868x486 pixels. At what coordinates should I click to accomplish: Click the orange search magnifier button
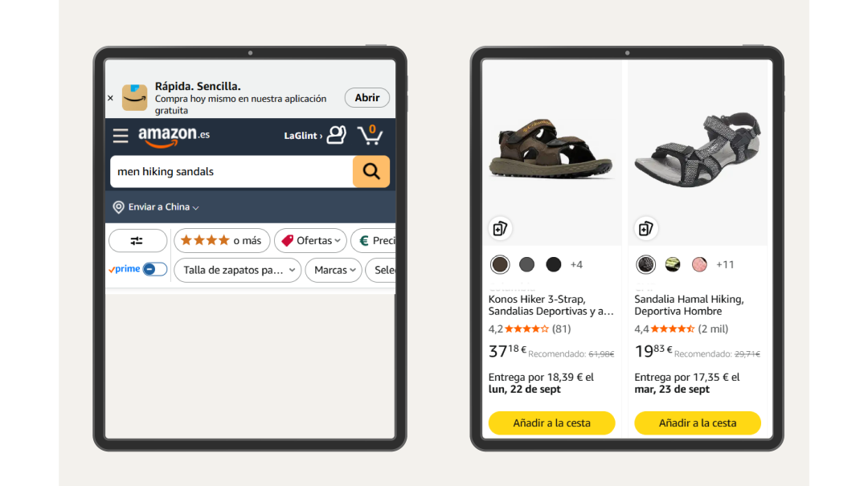(x=371, y=172)
